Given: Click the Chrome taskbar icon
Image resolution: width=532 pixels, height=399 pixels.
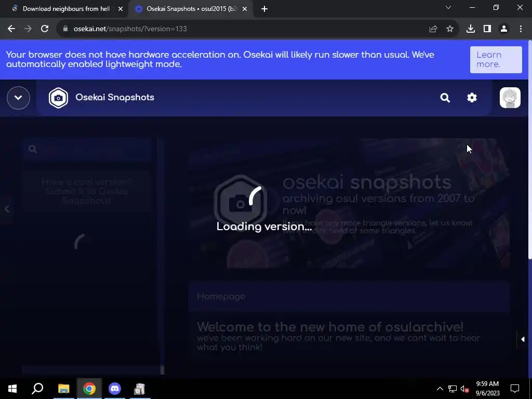Looking at the screenshot, I should (89, 389).
